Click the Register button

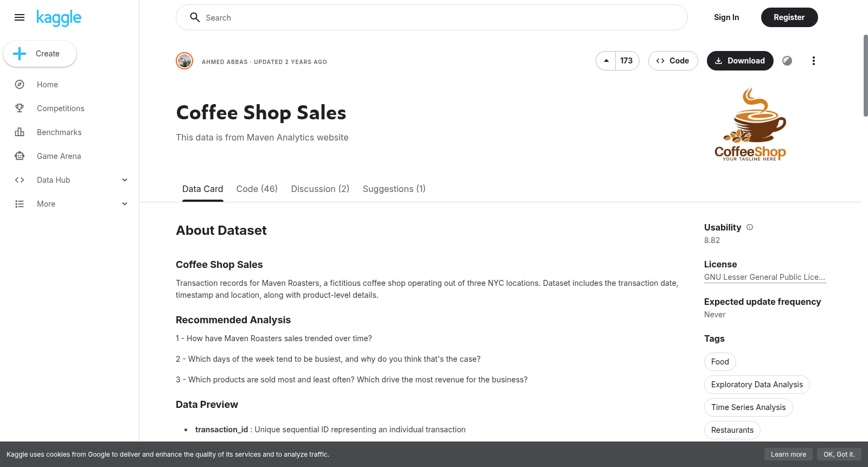coord(789,17)
